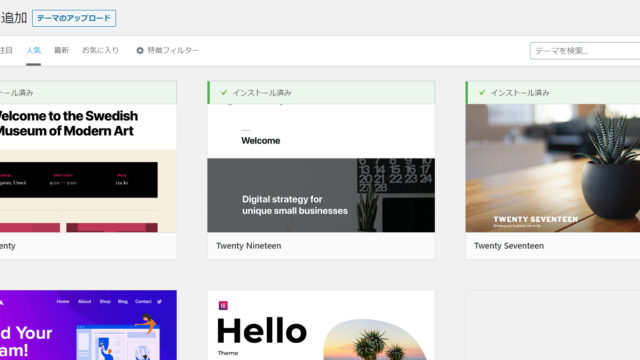Click the Twenty Nineteen theme name
This screenshot has width=640, height=360.
[249, 246]
